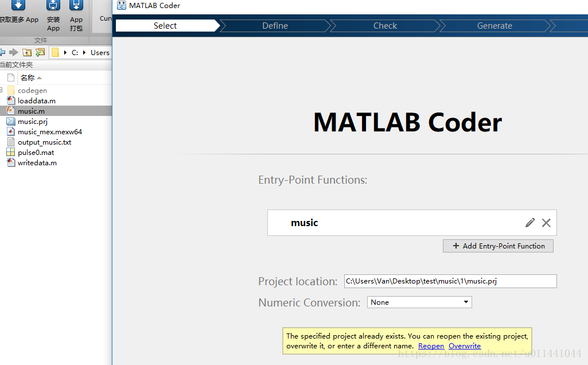Click the music.prj project file icon

point(11,121)
